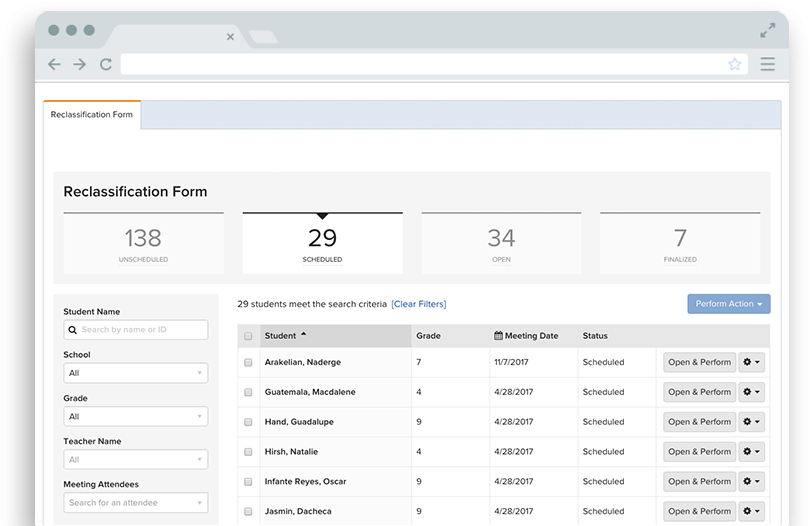Switch to the 29 Scheduled tab

click(322, 243)
